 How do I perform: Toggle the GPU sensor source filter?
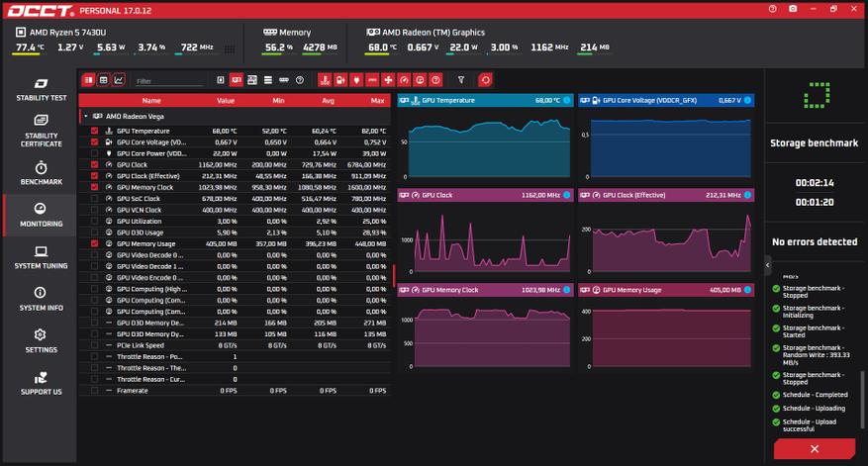tap(237, 80)
